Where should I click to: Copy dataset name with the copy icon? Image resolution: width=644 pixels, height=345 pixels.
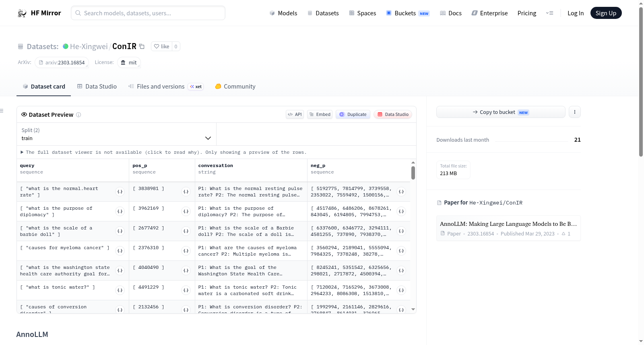pyautogui.click(x=142, y=46)
